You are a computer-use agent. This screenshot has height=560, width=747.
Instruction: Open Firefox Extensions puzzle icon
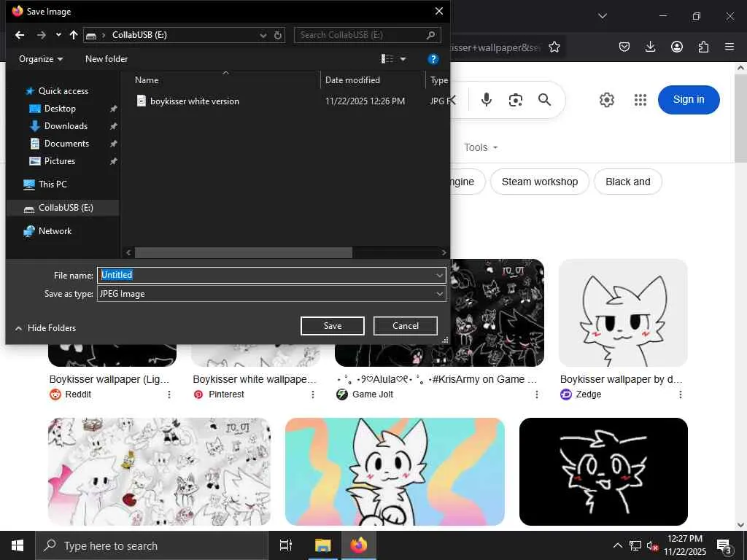tap(703, 47)
